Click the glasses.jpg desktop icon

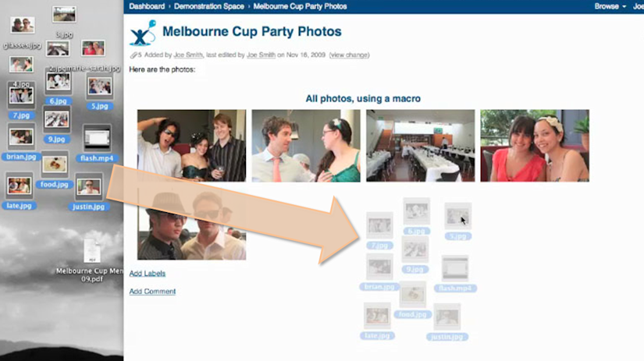pyautogui.click(x=22, y=26)
